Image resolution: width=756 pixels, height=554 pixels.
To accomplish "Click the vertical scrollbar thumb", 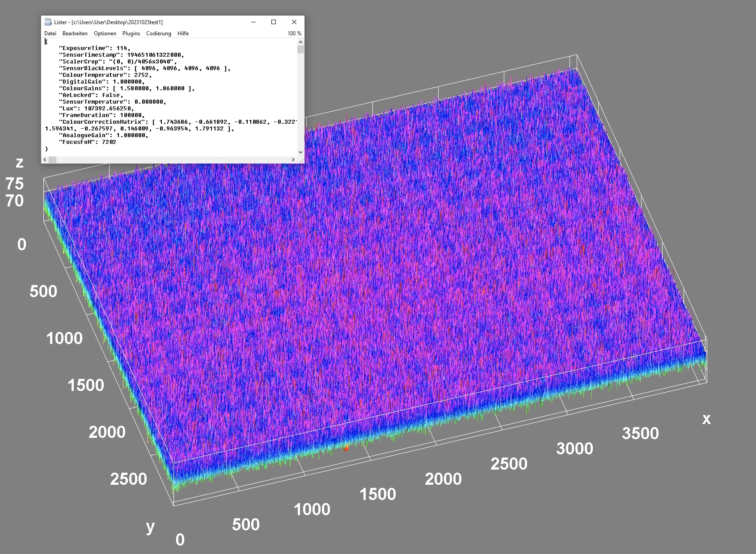I will click(300, 49).
